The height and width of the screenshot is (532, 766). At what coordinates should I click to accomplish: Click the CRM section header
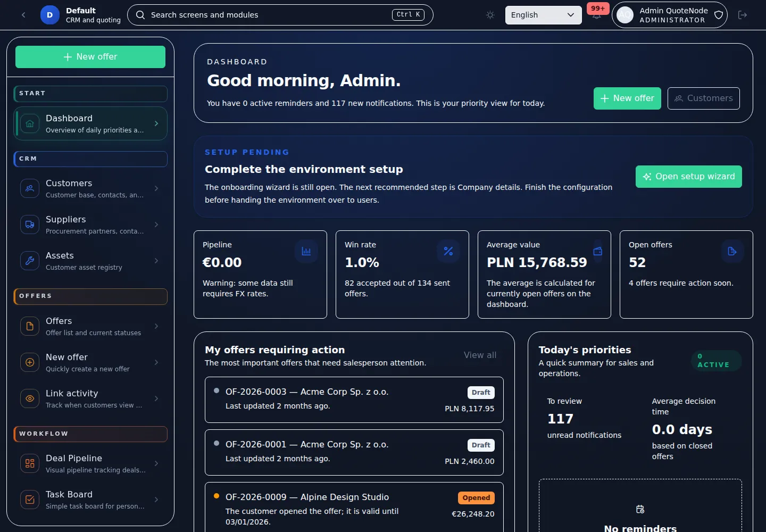pos(90,159)
